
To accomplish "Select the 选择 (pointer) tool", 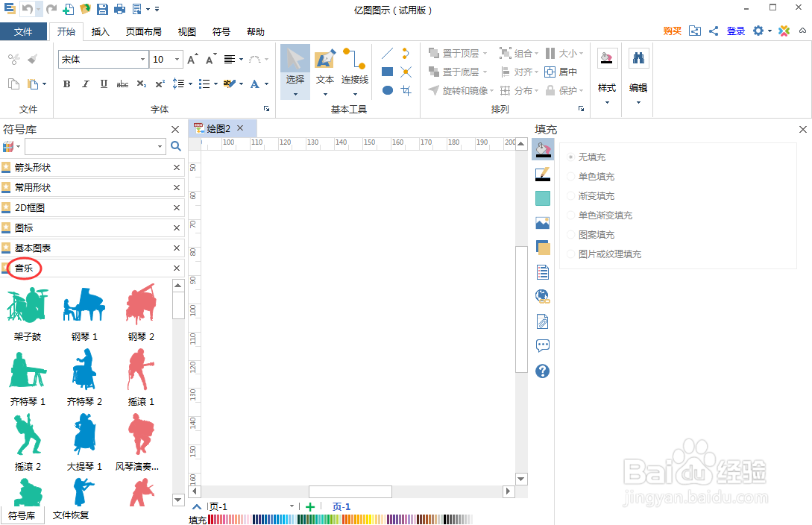I will coord(295,71).
